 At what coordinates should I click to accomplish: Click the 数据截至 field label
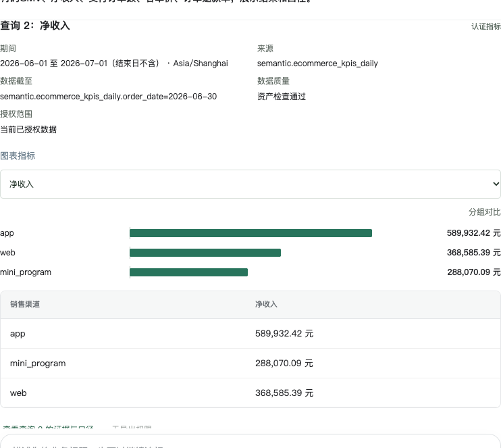16,81
